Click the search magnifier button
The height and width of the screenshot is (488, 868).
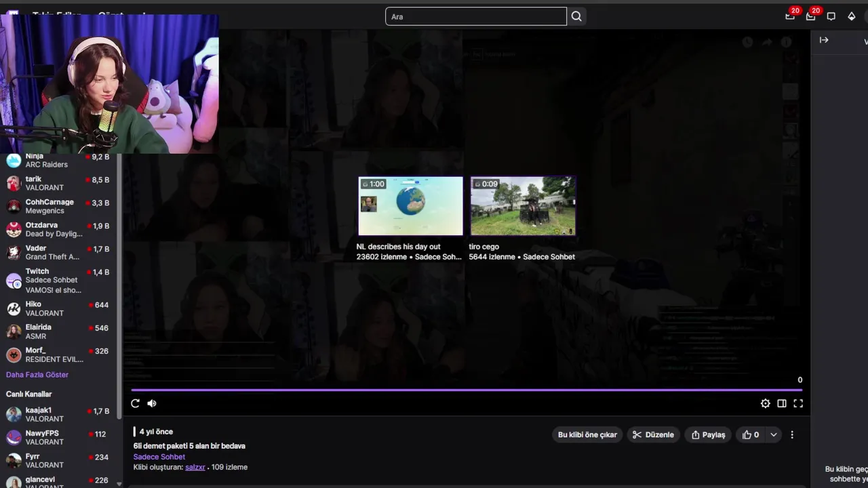576,16
